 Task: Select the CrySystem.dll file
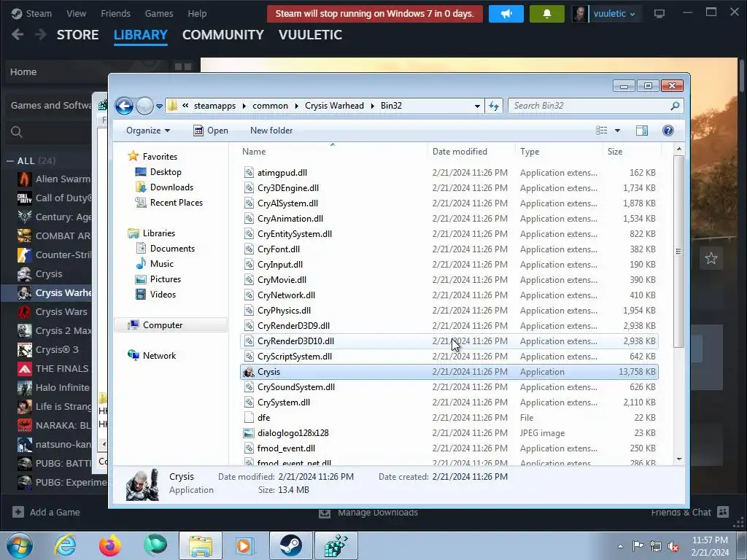tap(449, 402)
